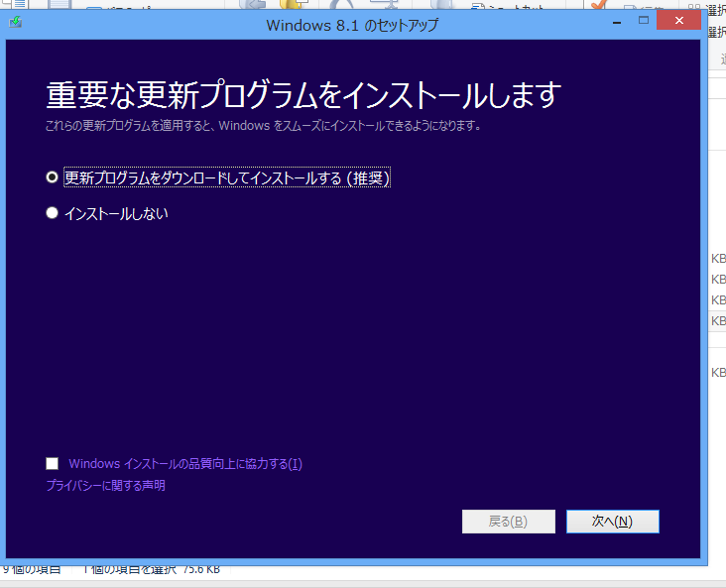Close the Windows 8.1 setup window
The height and width of the screenshot is (588, 726).
[x=678, y=21]
